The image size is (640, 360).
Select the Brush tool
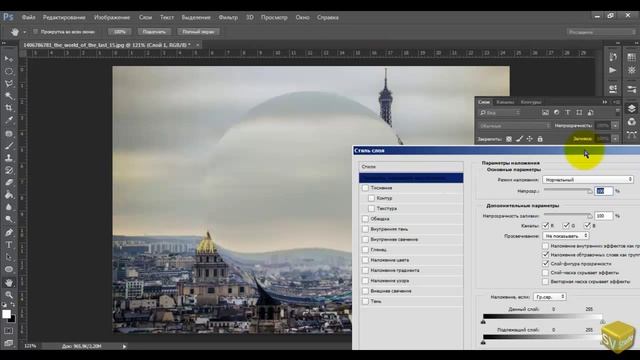(9, 146)
